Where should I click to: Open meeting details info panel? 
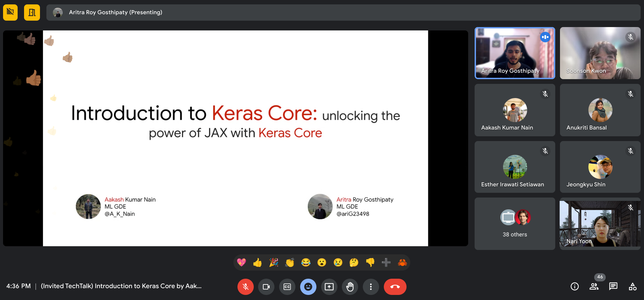pos(575,286)
